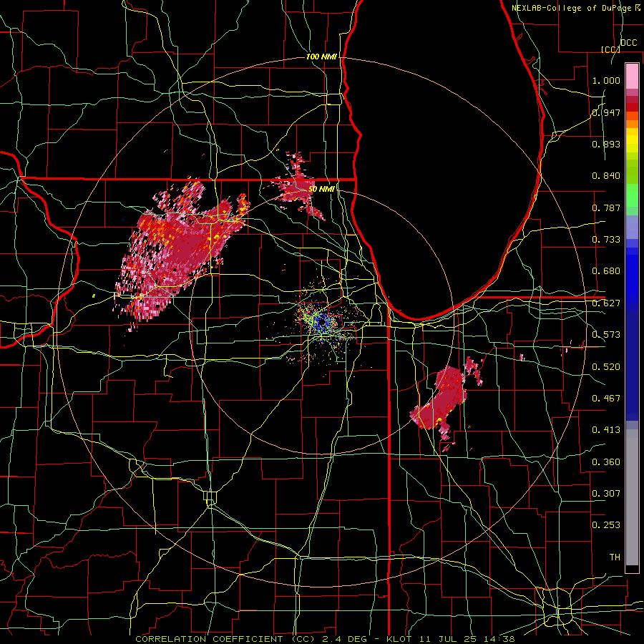644x644 pixels.
Task: Click the TH threshold label
Action: pyautogui.click(x=615, y=557)
